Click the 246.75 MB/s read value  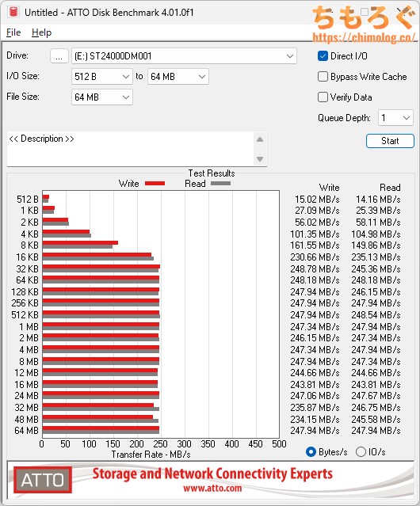pyautogui.click(x=376, y=407)
